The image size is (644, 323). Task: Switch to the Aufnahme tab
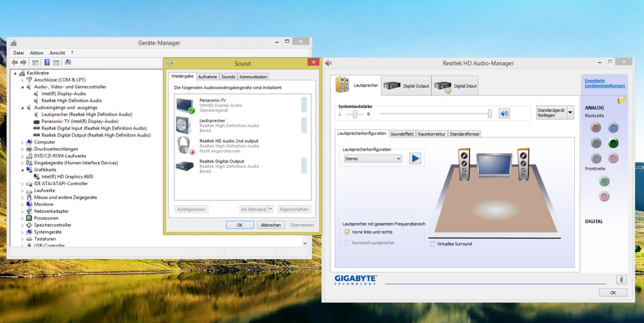click(208, 77)
